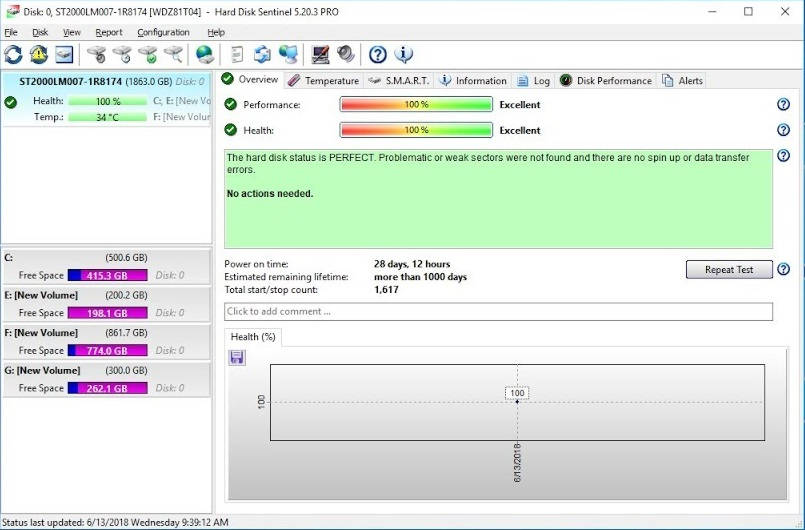
Task: Click the yellow warning alert toolbar icon
Action: tap(39, 54)
